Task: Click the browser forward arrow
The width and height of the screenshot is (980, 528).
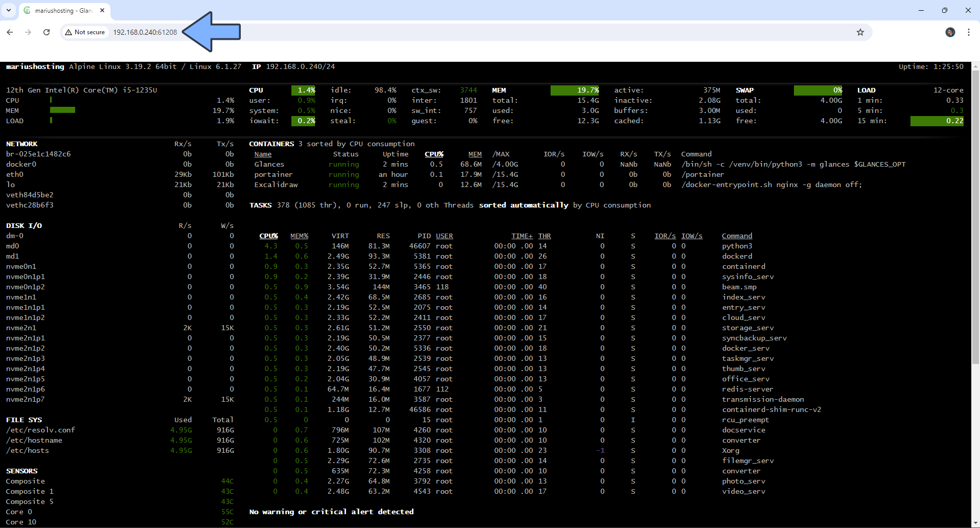Action: click(x=28, y=32)
